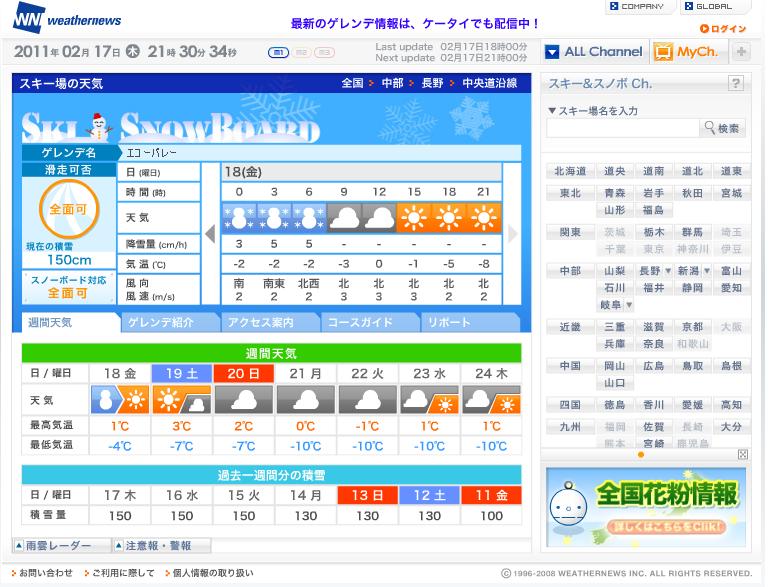Screen dimensions: 770x587
Task: Open the ALL Channel button
Action: [595, 52]
